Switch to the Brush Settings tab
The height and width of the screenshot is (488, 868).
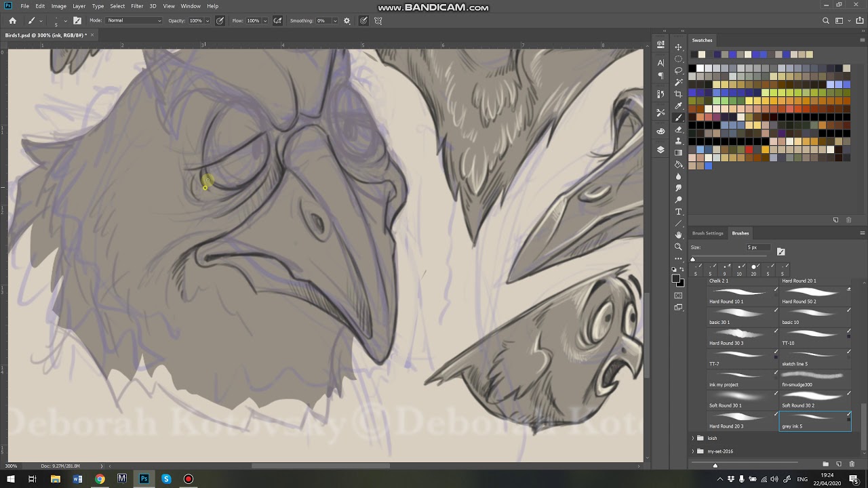click(707, 233)
